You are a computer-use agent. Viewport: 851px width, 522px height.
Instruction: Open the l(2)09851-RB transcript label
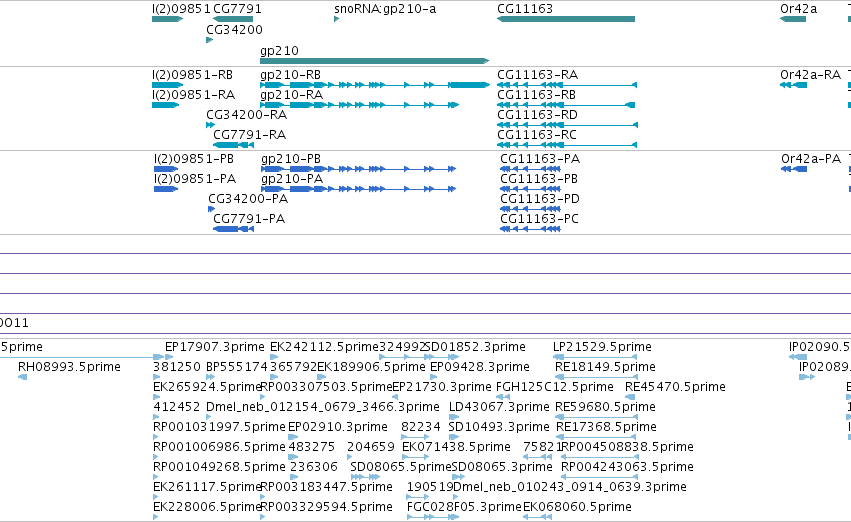(193, 74)
